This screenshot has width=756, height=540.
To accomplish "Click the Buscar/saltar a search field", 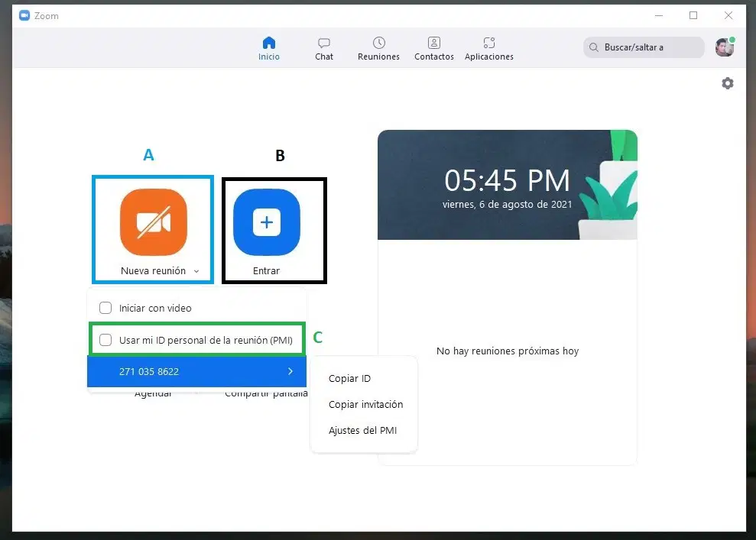I will (644, 47).
